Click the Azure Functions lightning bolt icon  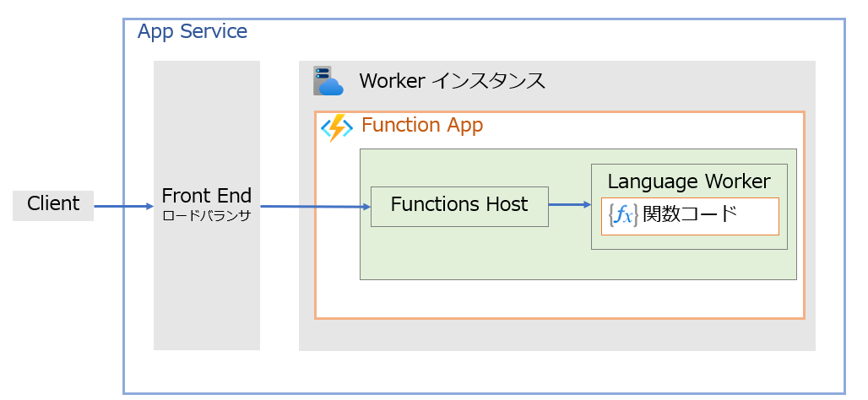pyautogui.click(x=336, y=128)
